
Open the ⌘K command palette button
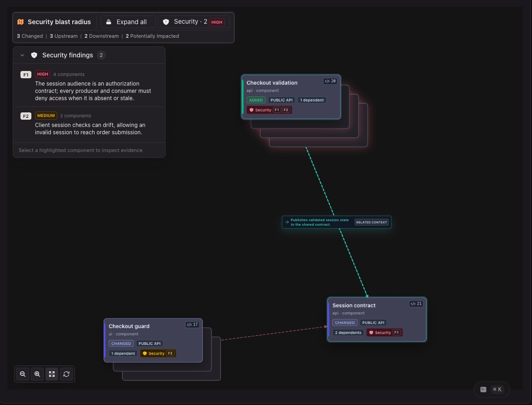(x=492, y=390)
